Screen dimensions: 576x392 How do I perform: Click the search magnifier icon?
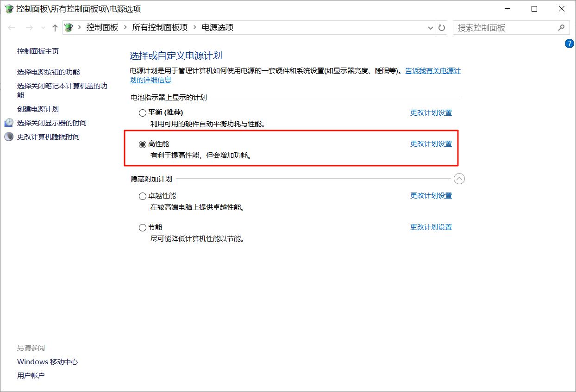coord(561,28)
